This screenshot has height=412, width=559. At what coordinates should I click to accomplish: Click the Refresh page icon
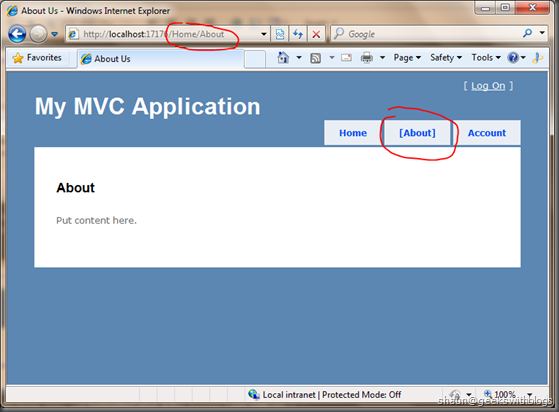tap(298, 34)
